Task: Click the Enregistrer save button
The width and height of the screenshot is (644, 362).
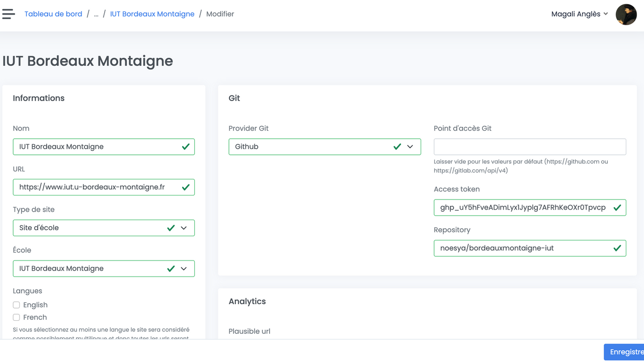Action: (x=625, y=352)
